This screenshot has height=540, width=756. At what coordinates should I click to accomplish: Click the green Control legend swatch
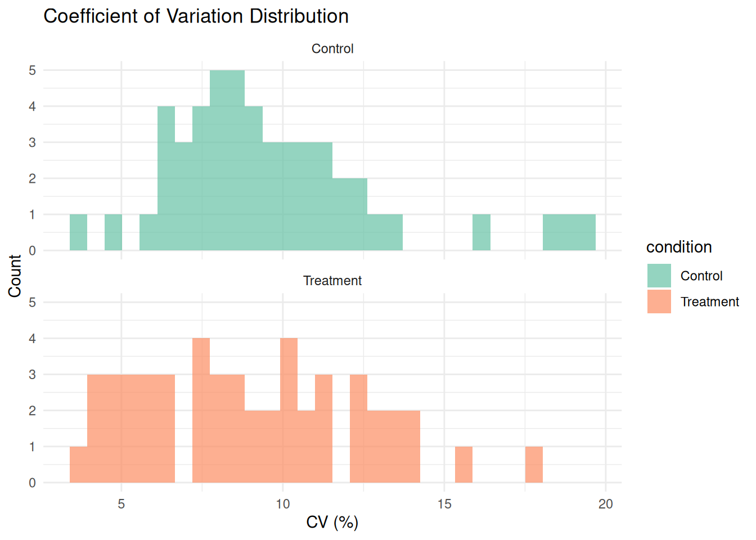point(659,276)
